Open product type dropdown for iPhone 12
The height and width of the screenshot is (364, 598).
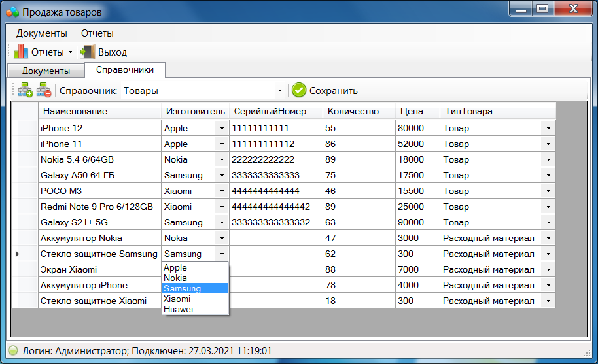tap(548, 128)
